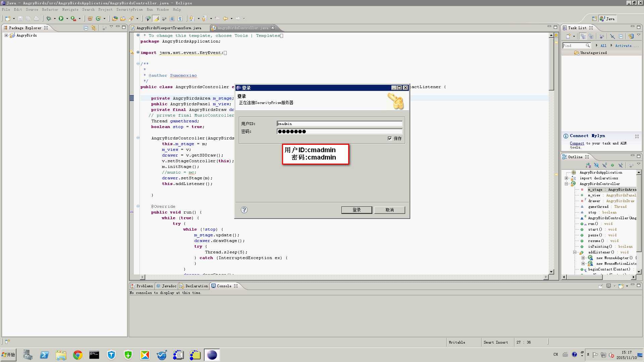Toggle the 保存 save checkbox
Viewport: 644px width, 362px height.
(390, 138)
